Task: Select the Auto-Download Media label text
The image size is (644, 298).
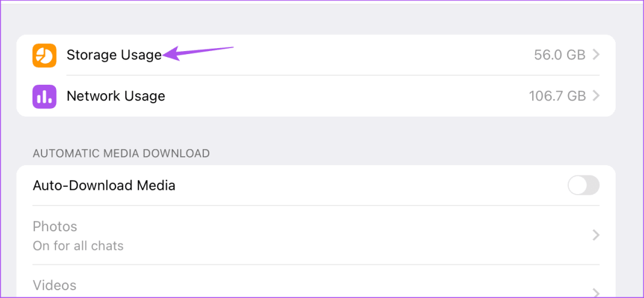Action: point(104,186)
